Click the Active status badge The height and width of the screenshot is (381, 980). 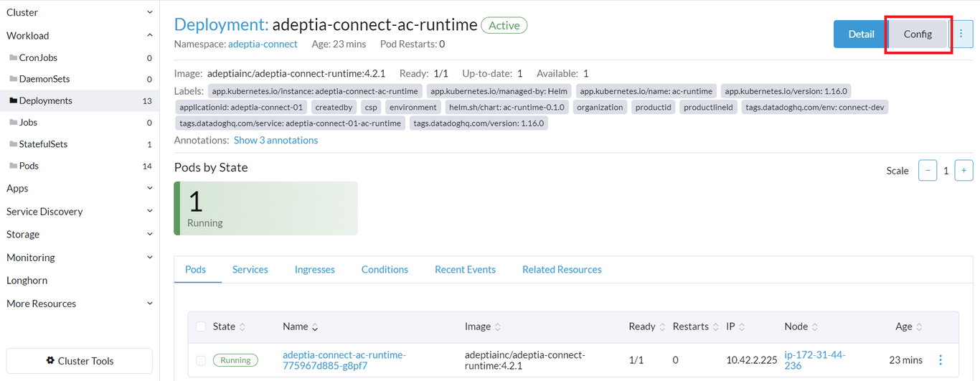(504, 25)
